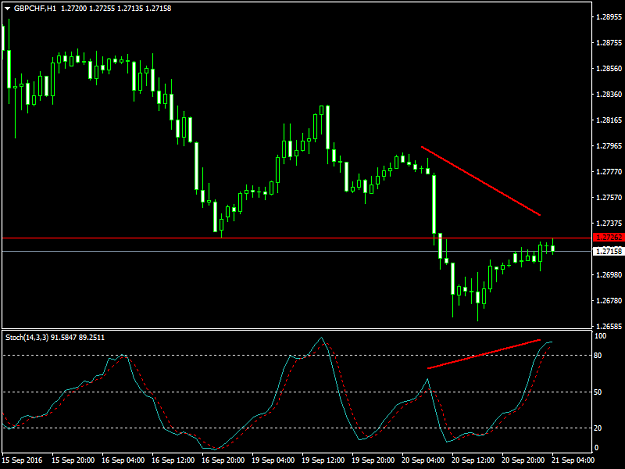The width and height of the screenshot is (625, 469).
Task: Click the time axis label 20 Sep 12:00
Action: point(473,460)
